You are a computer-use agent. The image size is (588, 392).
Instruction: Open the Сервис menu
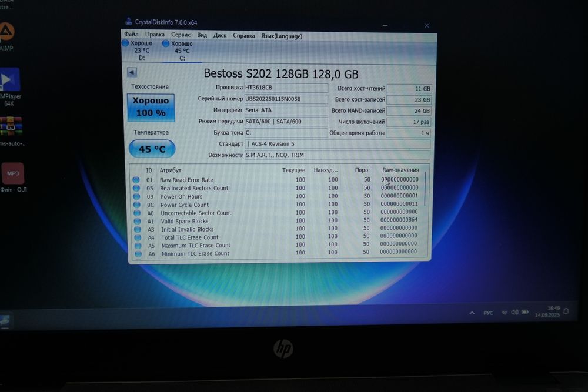point(181,35)
